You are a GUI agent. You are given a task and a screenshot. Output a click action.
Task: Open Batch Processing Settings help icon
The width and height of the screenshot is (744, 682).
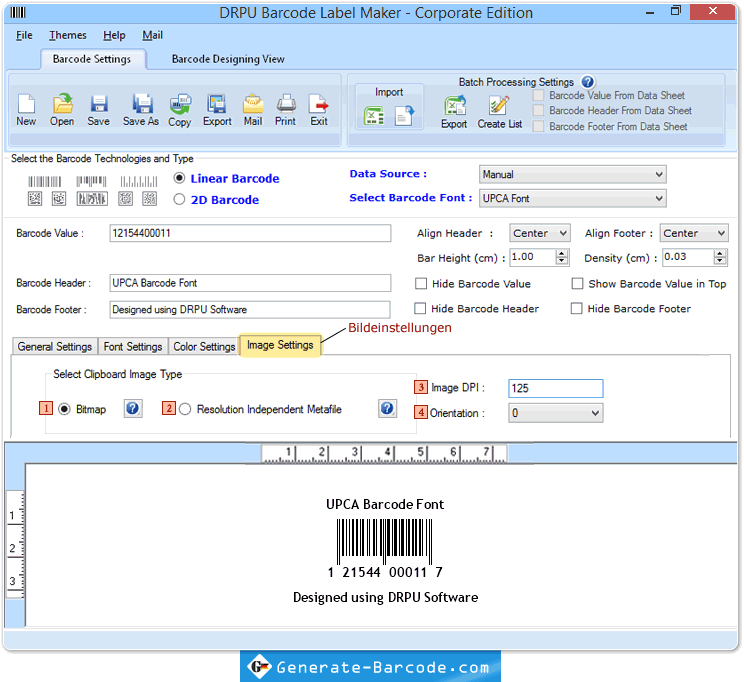coord(587,82)
